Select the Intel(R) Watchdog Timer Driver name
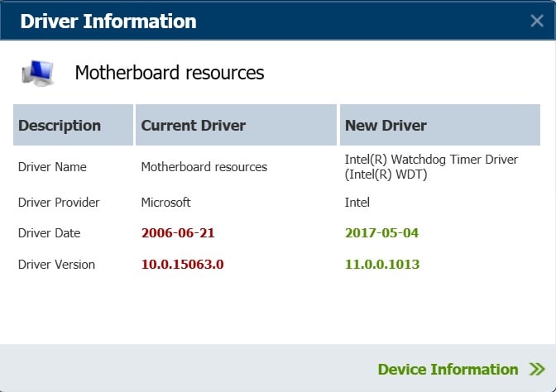 [x=431, y=167]
